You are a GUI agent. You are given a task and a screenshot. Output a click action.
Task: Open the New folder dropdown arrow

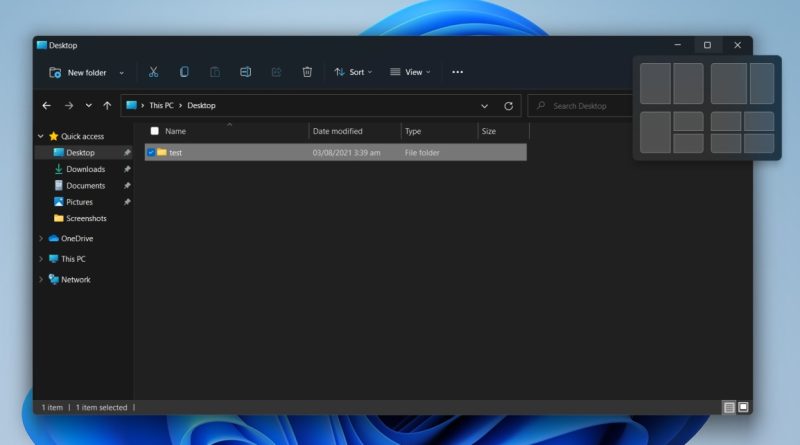point(121,73)
